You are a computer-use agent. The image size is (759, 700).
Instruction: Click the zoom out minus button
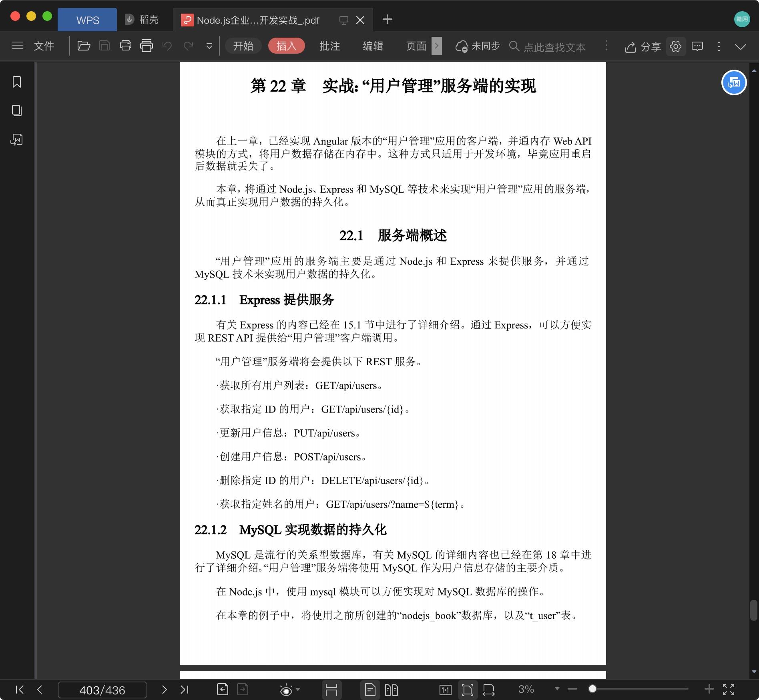572,689
